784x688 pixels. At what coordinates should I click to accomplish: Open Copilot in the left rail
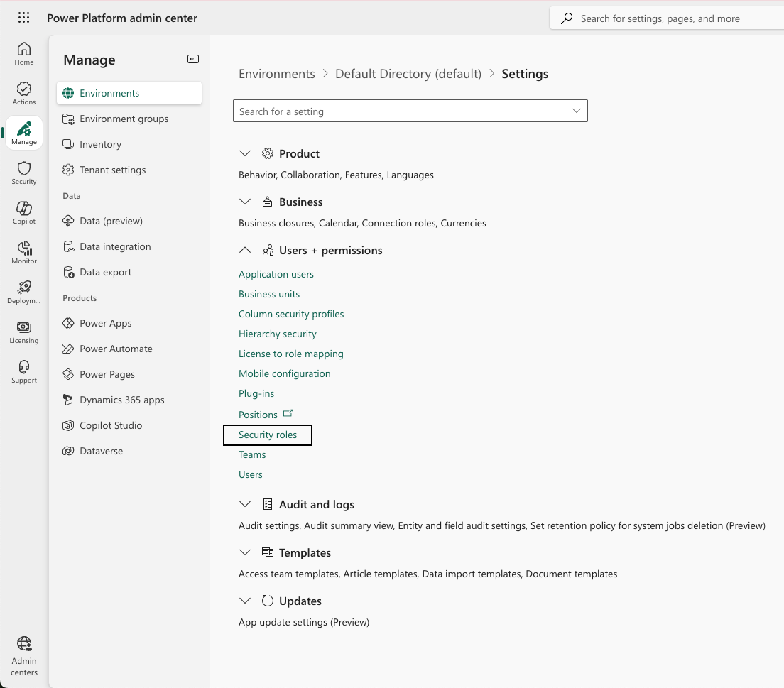[24, 212]
